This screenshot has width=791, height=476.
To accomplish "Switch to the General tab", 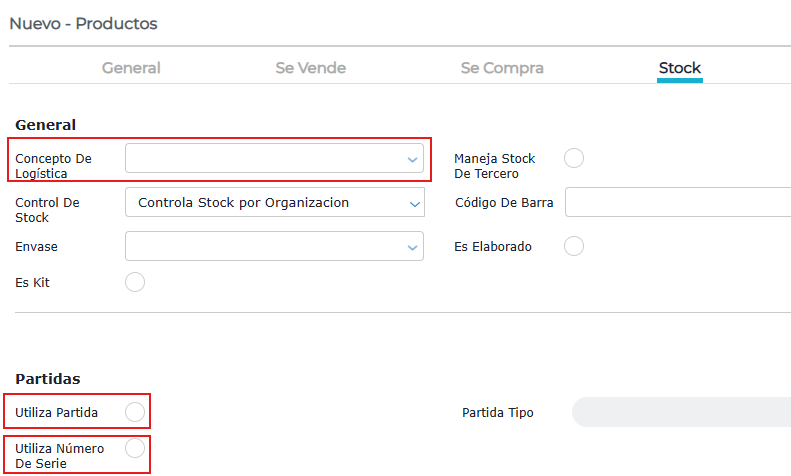I will coord(131,68).
